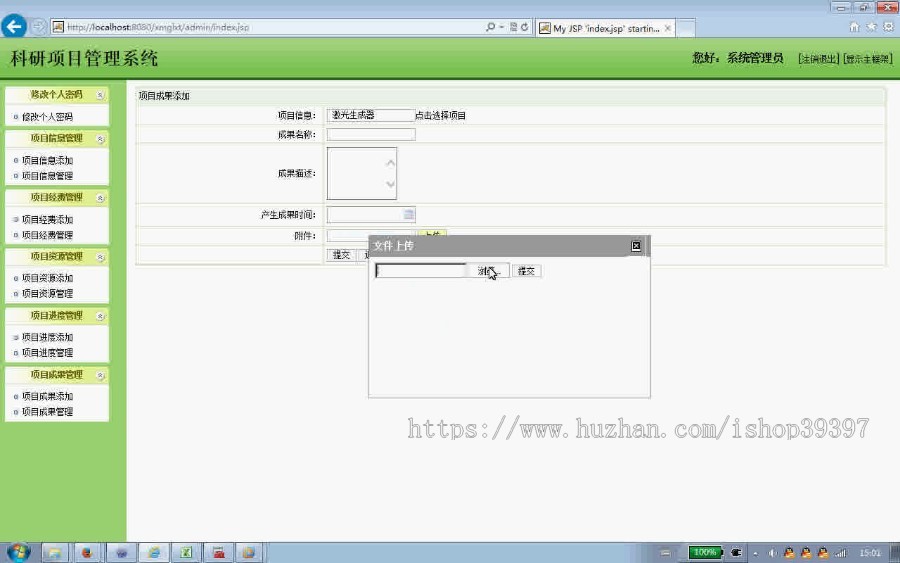This screenshot has width=900, height=563.
Task: Open the calendar icon in 产生成果时间 field
Action: pyautogui.click(x=408, y=214)
